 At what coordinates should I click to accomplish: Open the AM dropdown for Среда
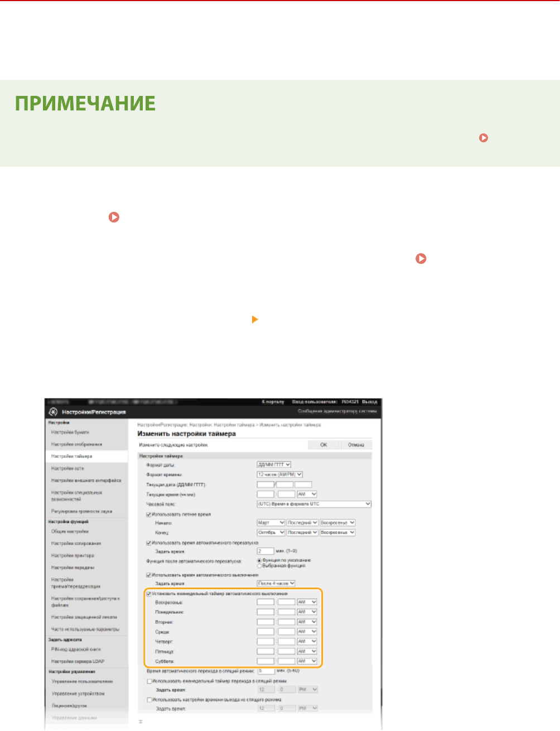307,632
